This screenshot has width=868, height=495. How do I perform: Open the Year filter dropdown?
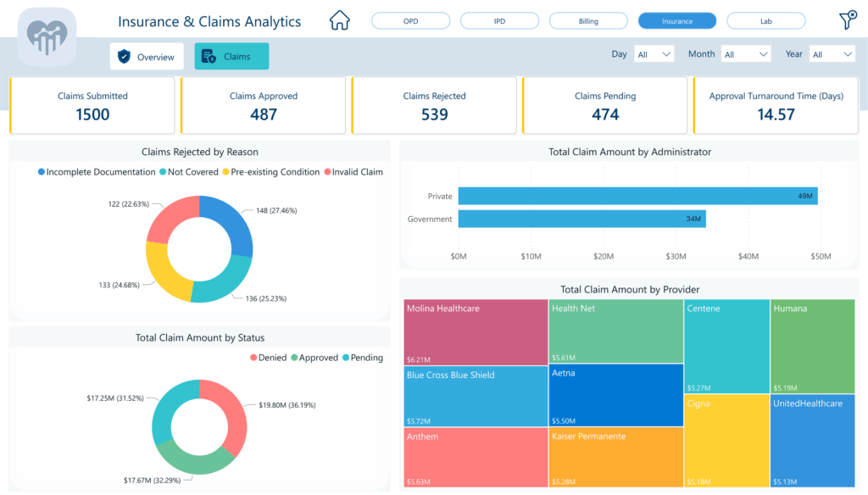(x=832, y=53)
